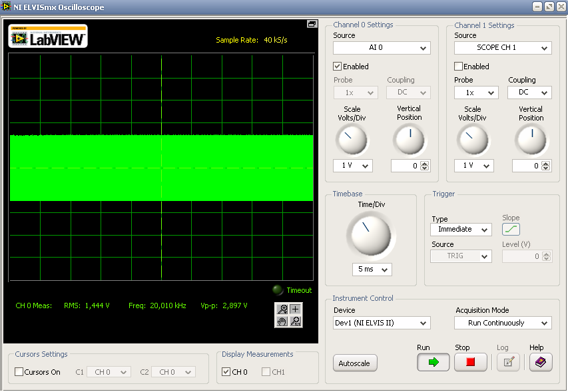568x392 pixels.
Task: Open Device dropdown Dev1 (NI ELVIS II)
Action: click(382, 323)
